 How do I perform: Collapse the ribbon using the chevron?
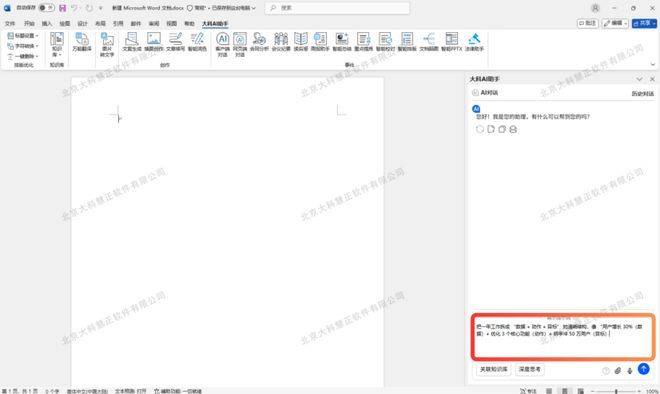653,64
